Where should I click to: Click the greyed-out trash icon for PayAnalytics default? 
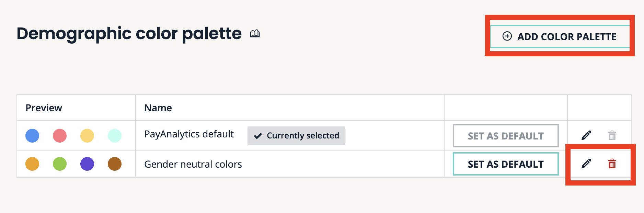(612, 135)
